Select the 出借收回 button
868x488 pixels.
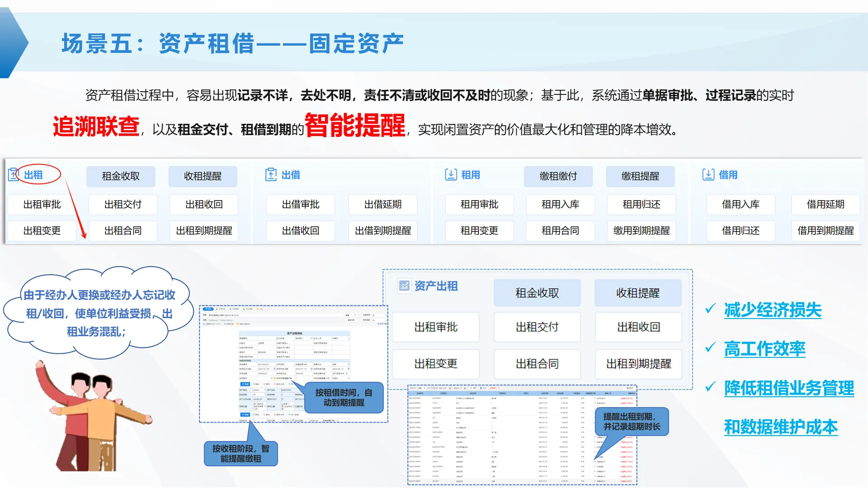coord(301,231)
